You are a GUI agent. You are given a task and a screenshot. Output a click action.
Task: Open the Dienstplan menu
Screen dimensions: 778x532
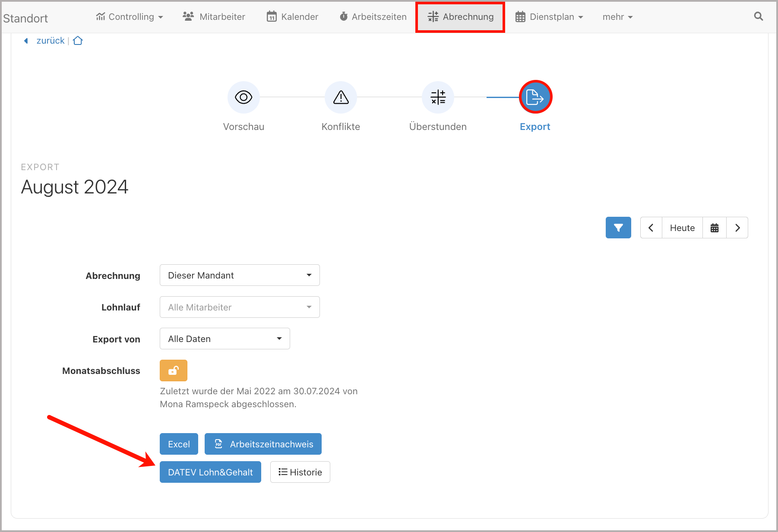[549, 16]
